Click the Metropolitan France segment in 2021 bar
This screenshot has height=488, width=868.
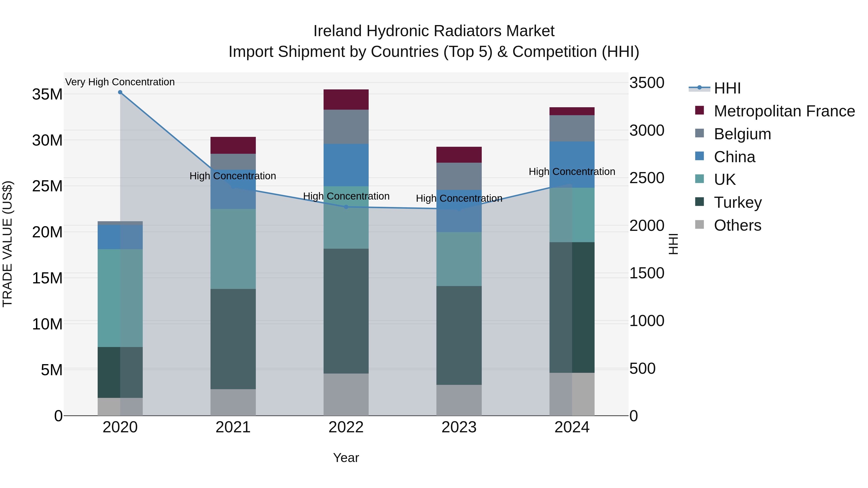click(233, 146)
